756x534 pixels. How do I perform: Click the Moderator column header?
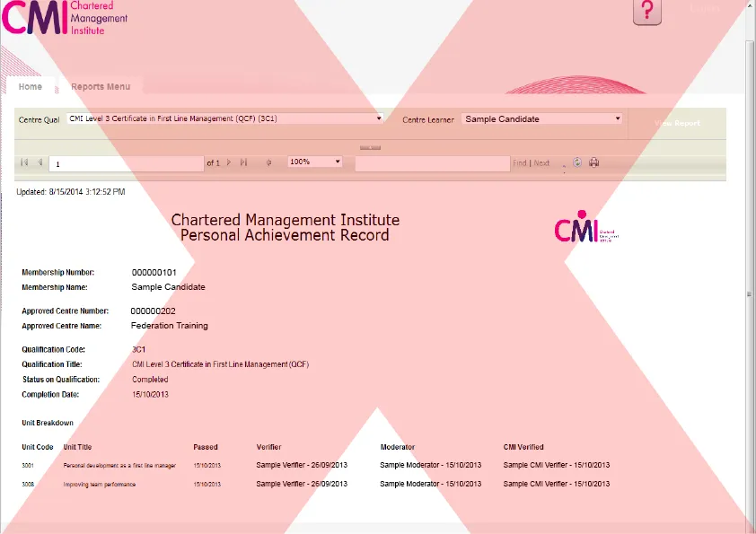tap(397, 447)
